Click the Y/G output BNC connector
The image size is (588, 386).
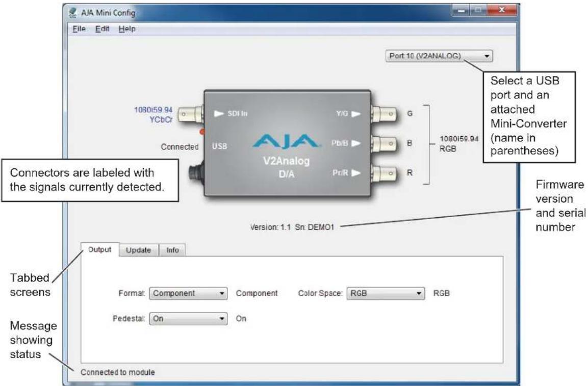pyautogui.click(x=384, y=113)
